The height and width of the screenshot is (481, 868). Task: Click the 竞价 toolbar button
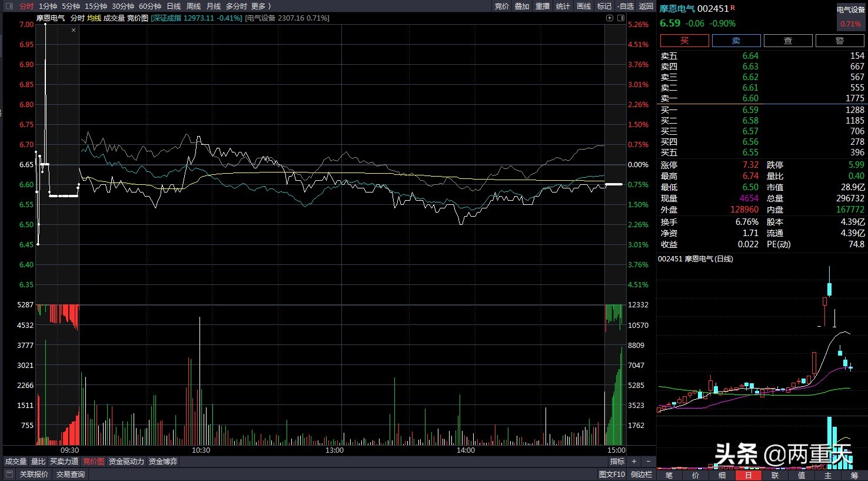[x=502, y=6]
